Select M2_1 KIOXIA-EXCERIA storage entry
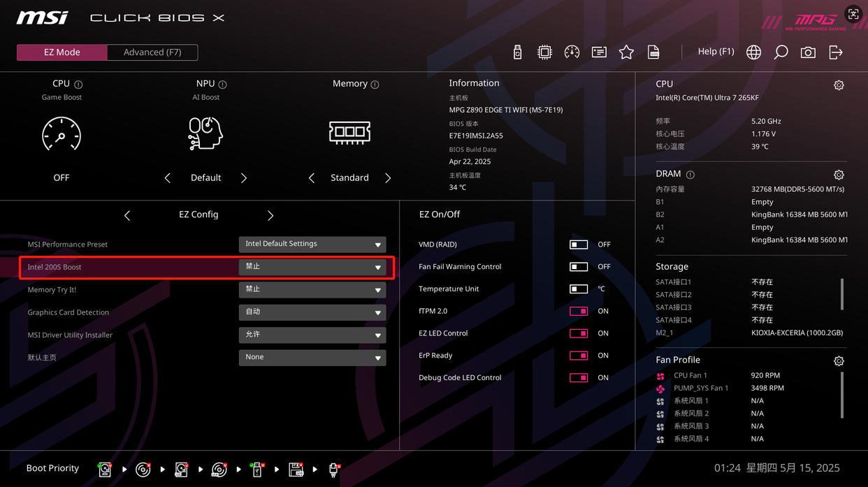The height and width of the screenshot is (487, 868). coord(751,333)
